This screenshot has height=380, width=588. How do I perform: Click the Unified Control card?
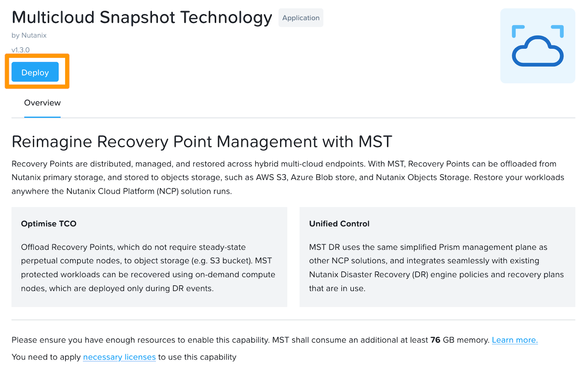[x=437, y=257]
